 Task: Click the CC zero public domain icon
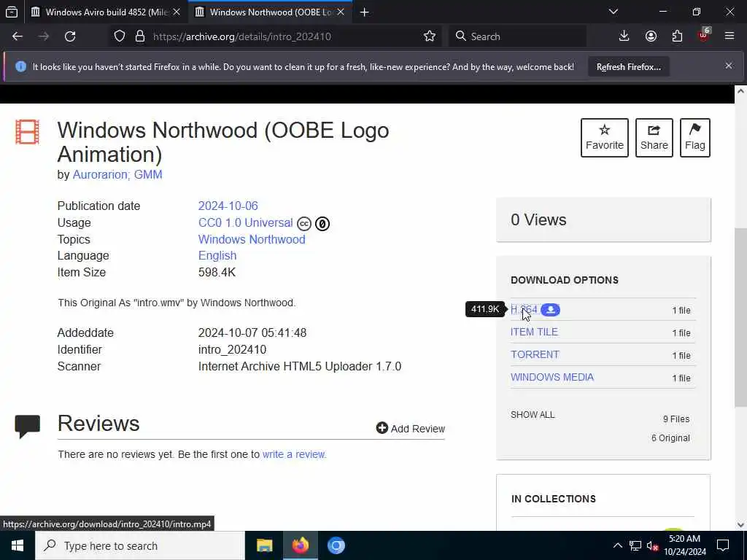pos(322,223)
